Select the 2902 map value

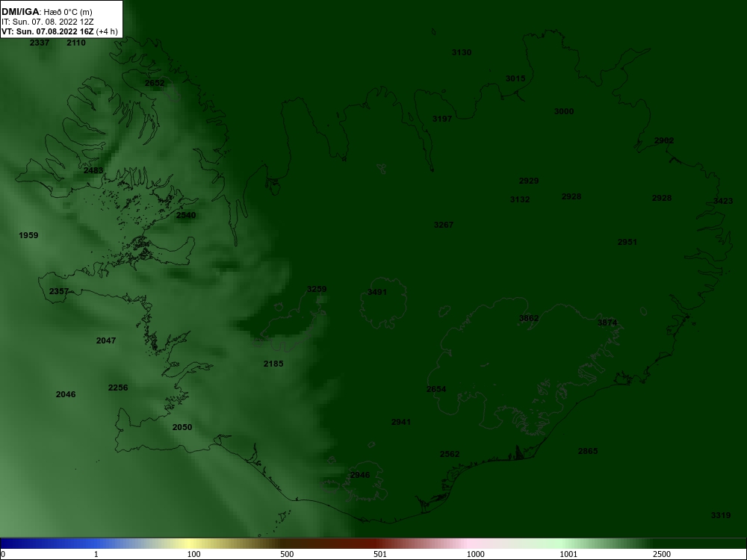(x=664, y=141)
